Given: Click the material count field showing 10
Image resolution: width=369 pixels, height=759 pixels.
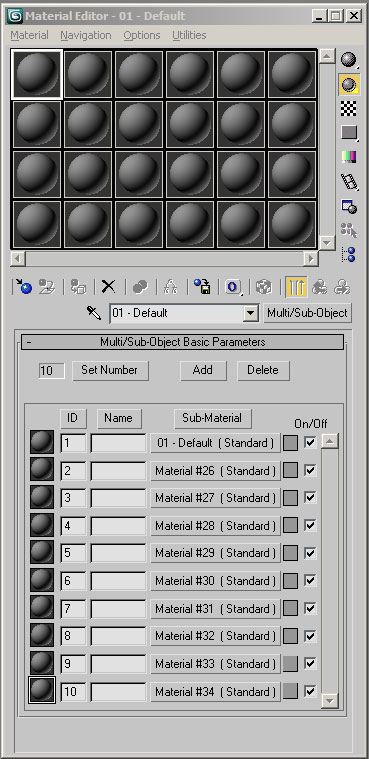Looking at the screenshot, I should [51, 371].
